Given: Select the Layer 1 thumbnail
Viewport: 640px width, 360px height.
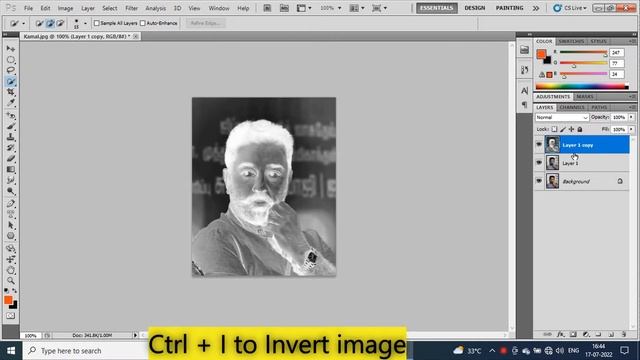Looking at the screenshot, I should coord(552,163).
